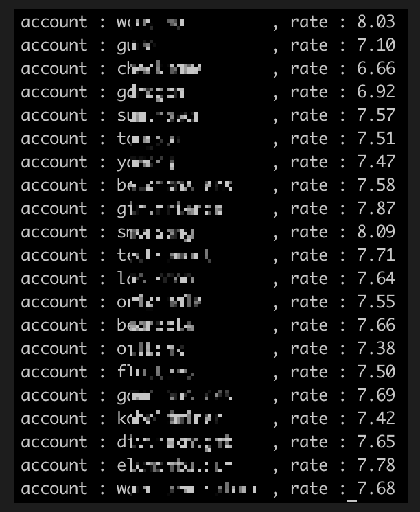Image resolution: width=420 pixels, height=512 pixels.
Task: Select the rate value 7.42
Action: [x=376, y=419]
